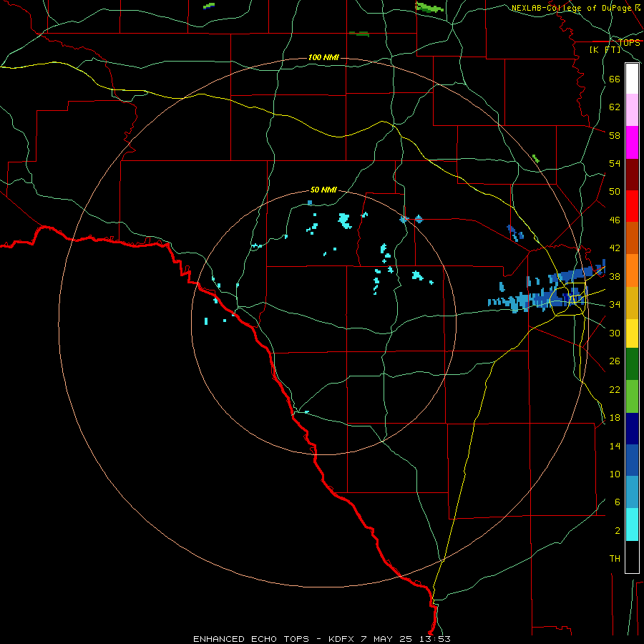Click the cyan 10 kft legend swatch
Screen dimensions: 644x644
click(x=632, y=525)
